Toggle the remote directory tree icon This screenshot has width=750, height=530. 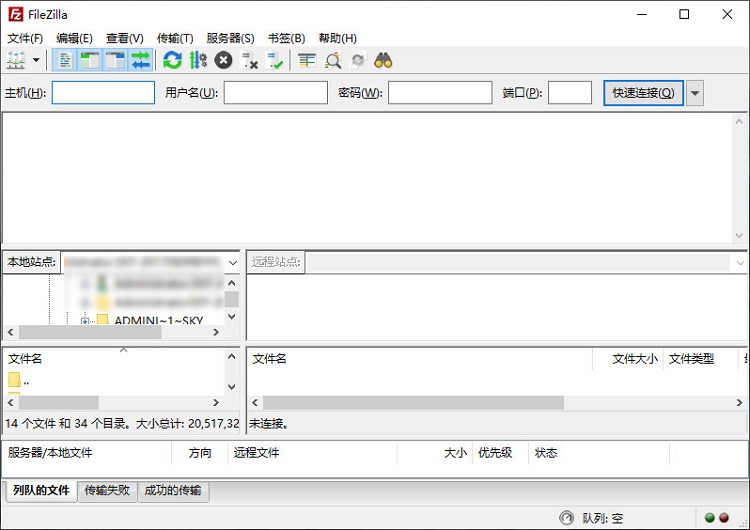tap(115, 60)
